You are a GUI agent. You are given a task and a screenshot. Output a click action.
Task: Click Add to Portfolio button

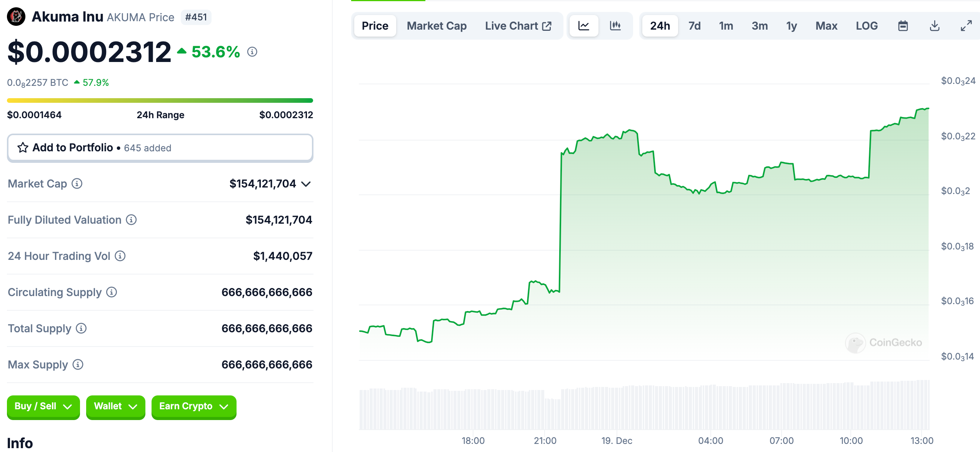(160, 148)
